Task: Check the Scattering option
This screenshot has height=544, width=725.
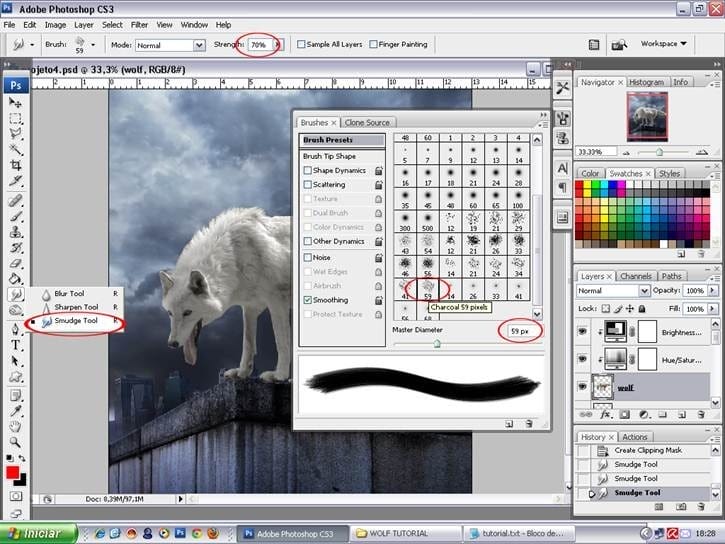Action: [307, 184]
